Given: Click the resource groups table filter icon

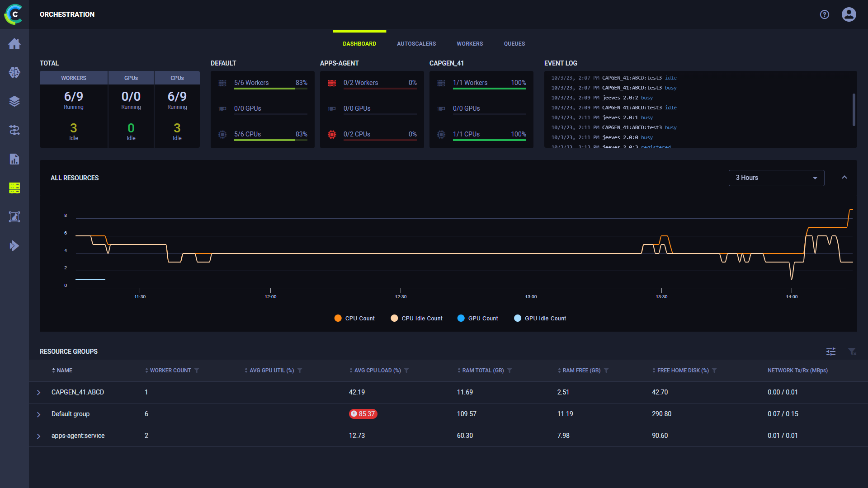Looking at the screenshot, I should [x=852, y=351].
